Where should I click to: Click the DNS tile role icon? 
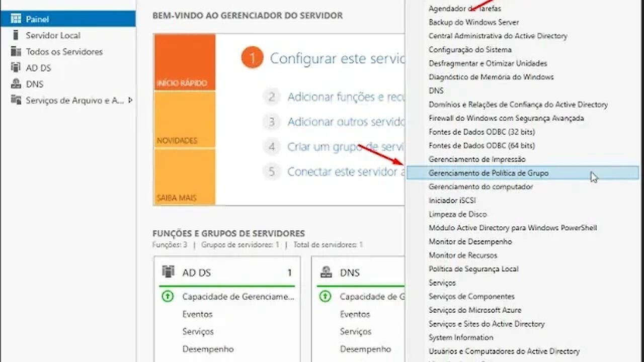[326, 271]
